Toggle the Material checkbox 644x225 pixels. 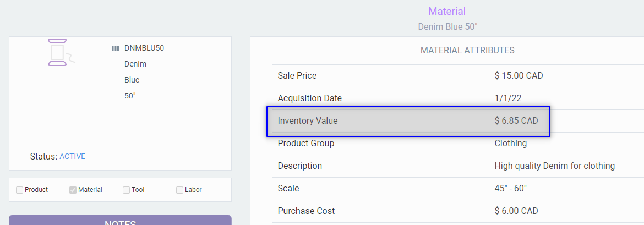73,190
